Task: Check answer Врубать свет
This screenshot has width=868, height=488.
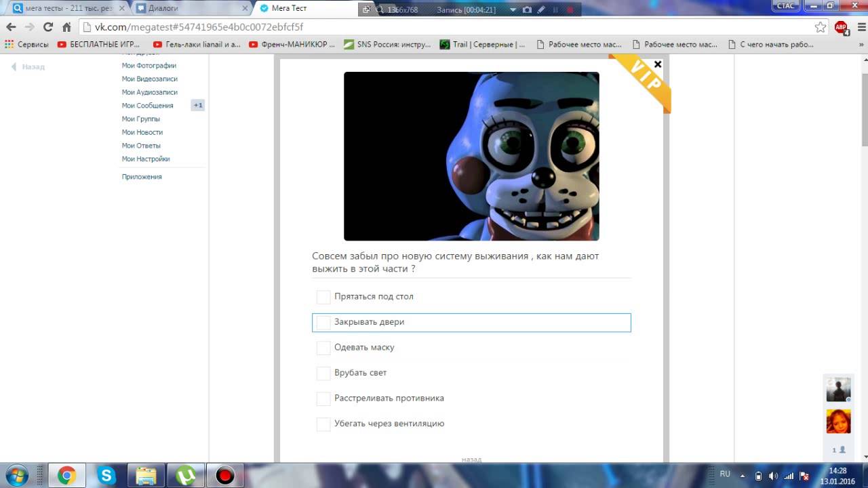Action: [323, 373]
